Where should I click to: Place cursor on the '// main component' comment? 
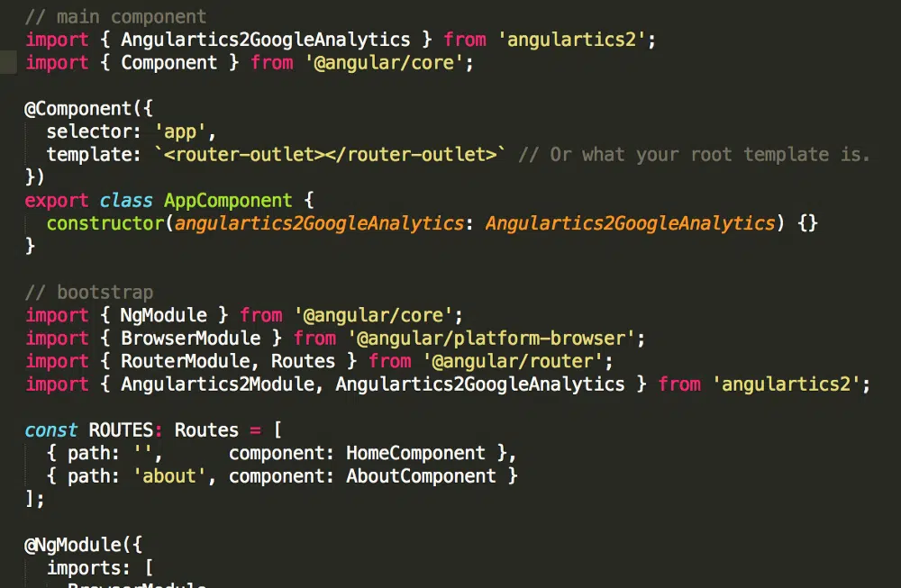pos(115,16)
